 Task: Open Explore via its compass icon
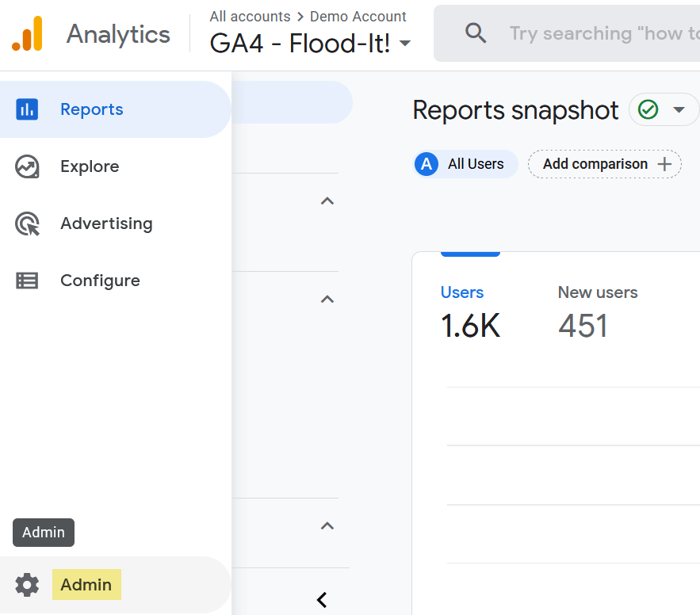27,166
